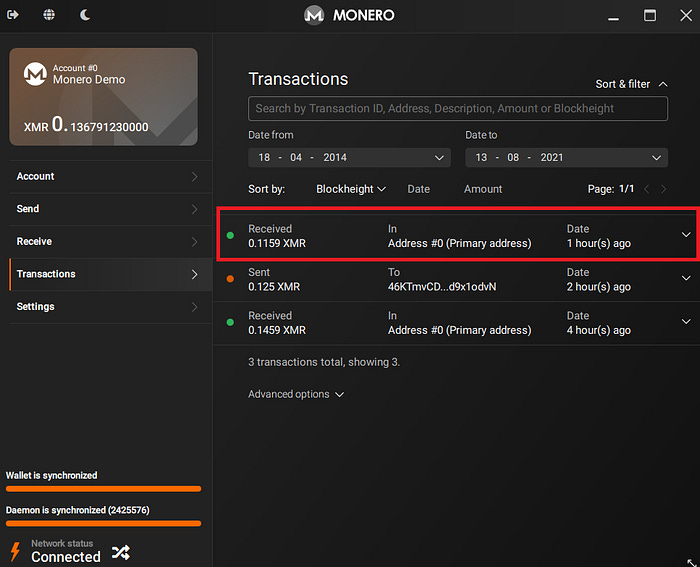Open the language globe icon

click(x=49, y=15)
